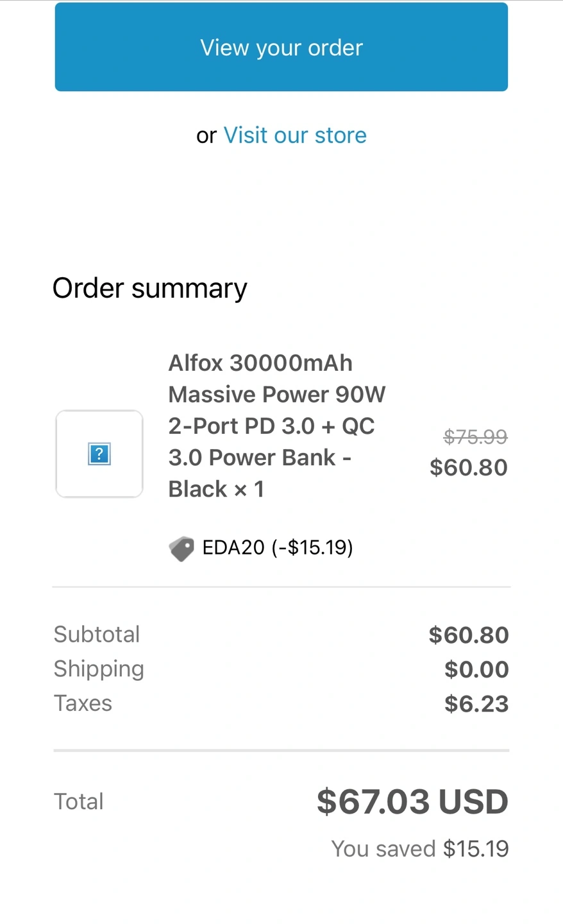This screenshot has height=924, width=563.
Task: Click the $0.00 shipping amount
Action: 476,669
